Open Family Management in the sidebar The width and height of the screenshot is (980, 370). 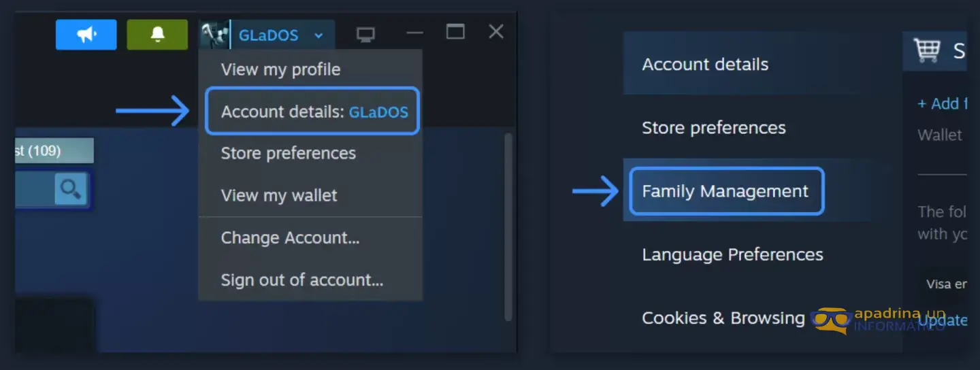pos(726,192)
